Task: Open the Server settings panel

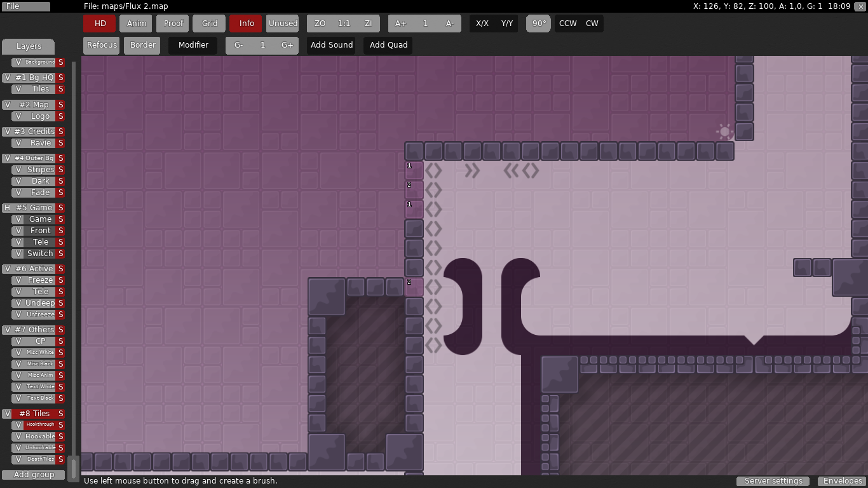Action: [773, 481]
